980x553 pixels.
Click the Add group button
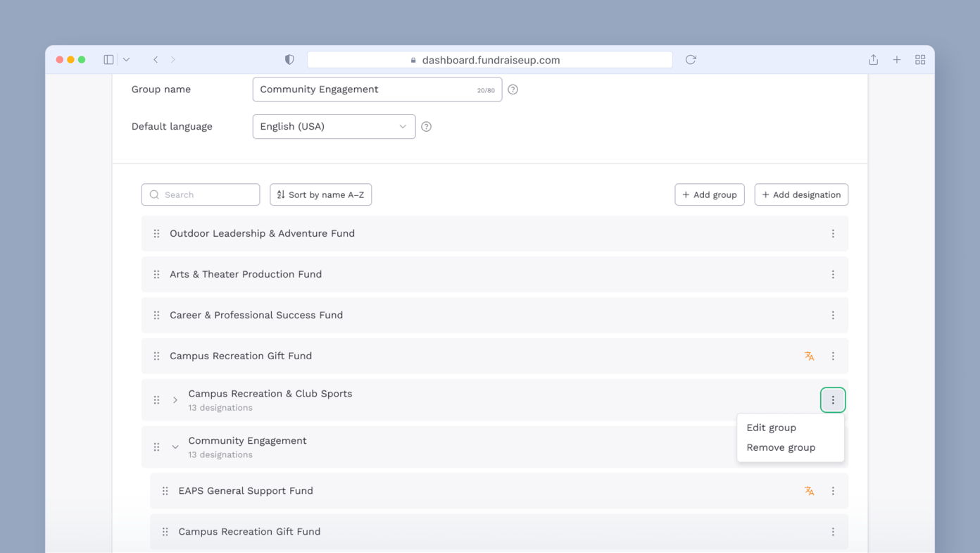[709, 194]
